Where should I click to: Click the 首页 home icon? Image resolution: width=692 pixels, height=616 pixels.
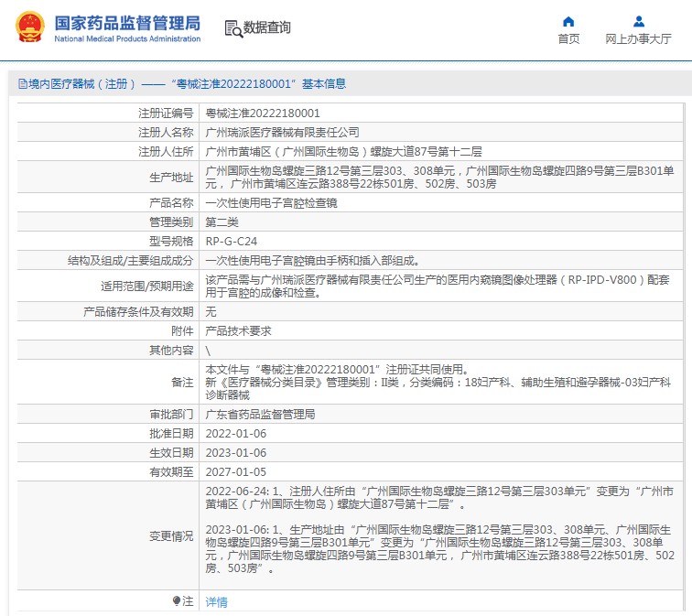(568, 21)
